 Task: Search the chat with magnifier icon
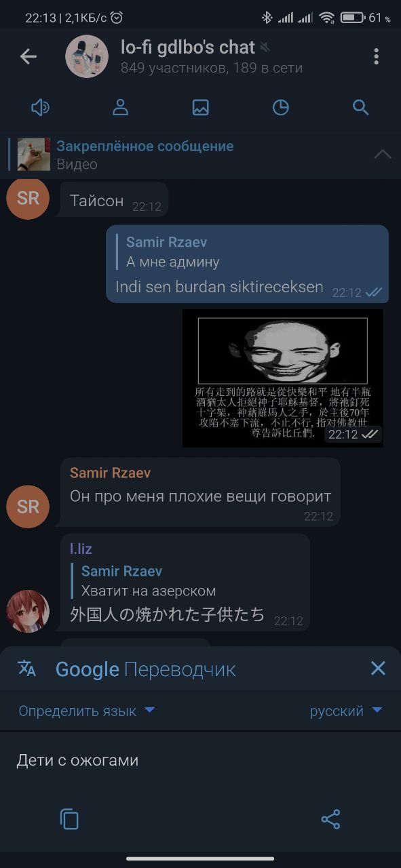pyautogui.click(x=360, y=107)
